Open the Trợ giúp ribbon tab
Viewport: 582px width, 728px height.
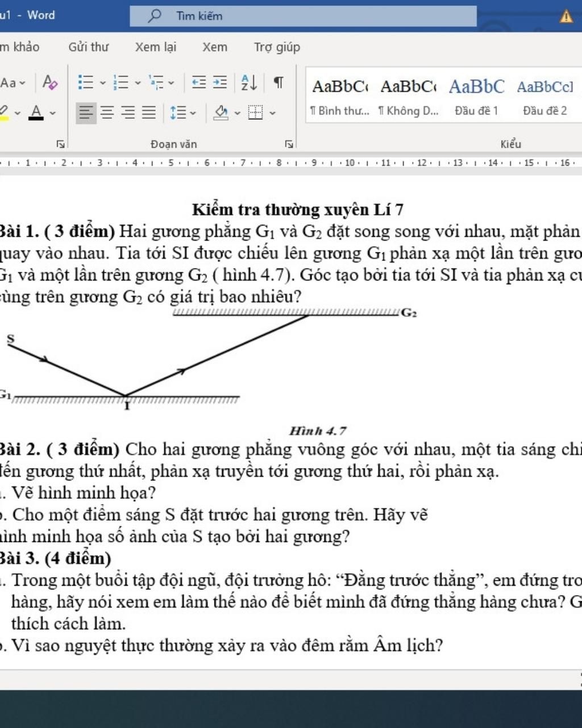[x=277, y=47]
